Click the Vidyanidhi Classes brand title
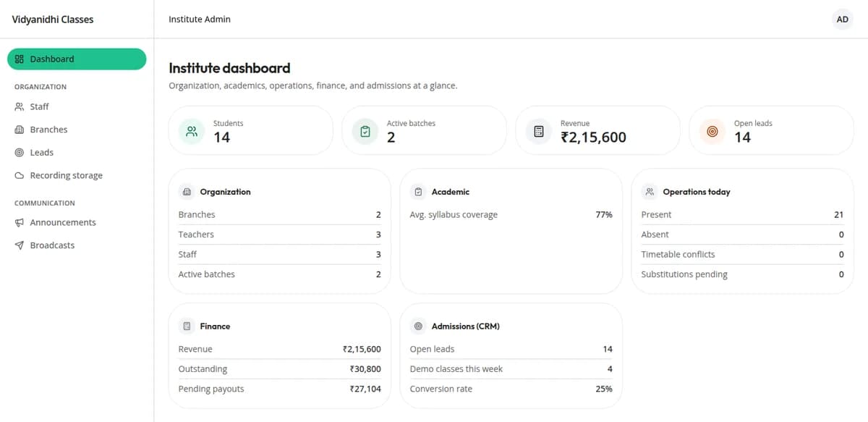This screenshot has height=422, width=868. [x=53, y=20]
